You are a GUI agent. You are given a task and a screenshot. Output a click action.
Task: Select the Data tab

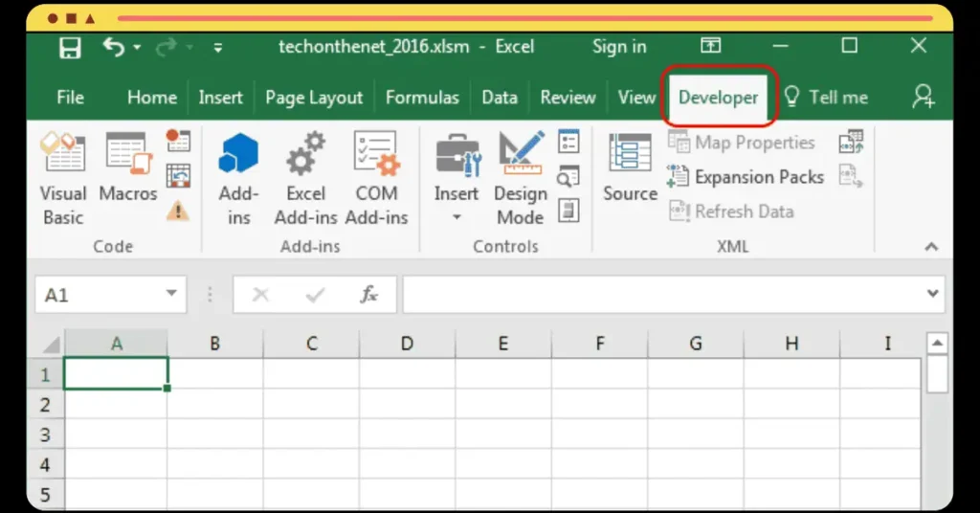[x=500, y=98]
